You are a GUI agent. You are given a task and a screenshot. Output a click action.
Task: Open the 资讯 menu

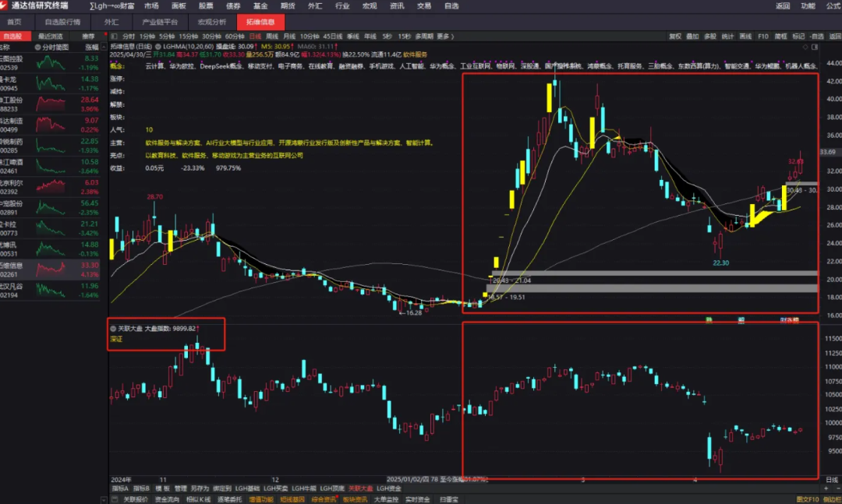pos(397,6)
